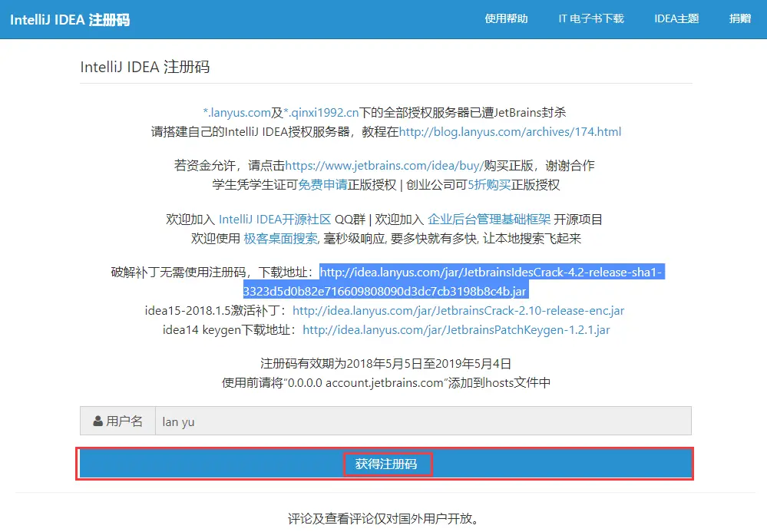The height and width of the screenshot is (532, 767).
Task: Click the IntelliJ IDEA 注册码 page heading
Action: (145, 67)
